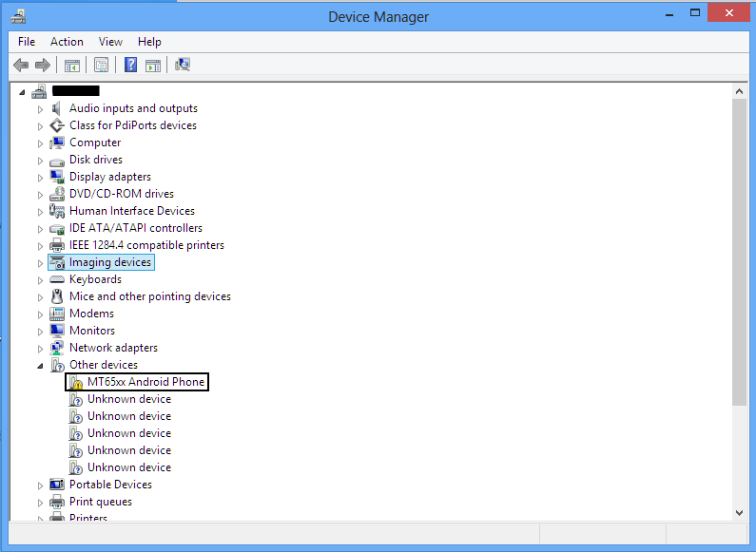This screenshot has width=756, height=552.
Task: Click the blue Help question mark icon
Action: coord(130,65)
